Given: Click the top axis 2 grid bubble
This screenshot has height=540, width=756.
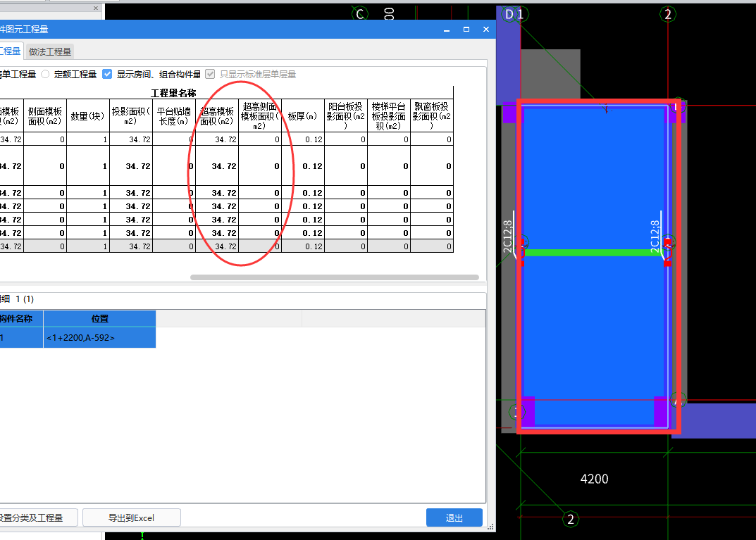Looking at the screenshot, I should coord(668,14).
